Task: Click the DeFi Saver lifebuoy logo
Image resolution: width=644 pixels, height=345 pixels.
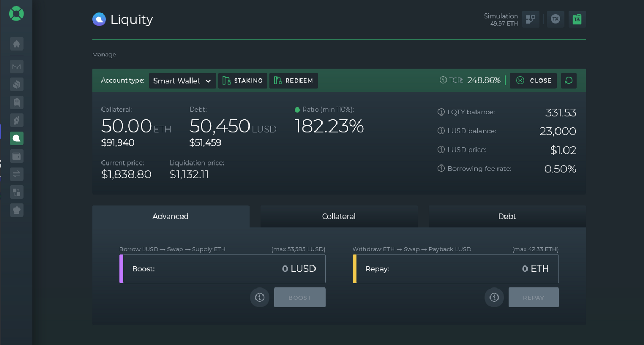Action: [x=16, y=13]
